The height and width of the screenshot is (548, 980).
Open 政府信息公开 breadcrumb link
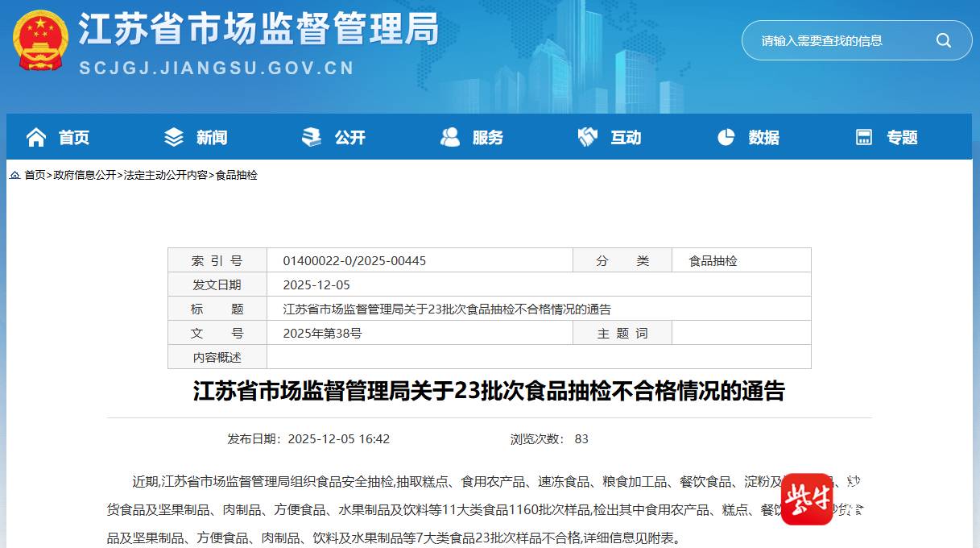(85, 175)
